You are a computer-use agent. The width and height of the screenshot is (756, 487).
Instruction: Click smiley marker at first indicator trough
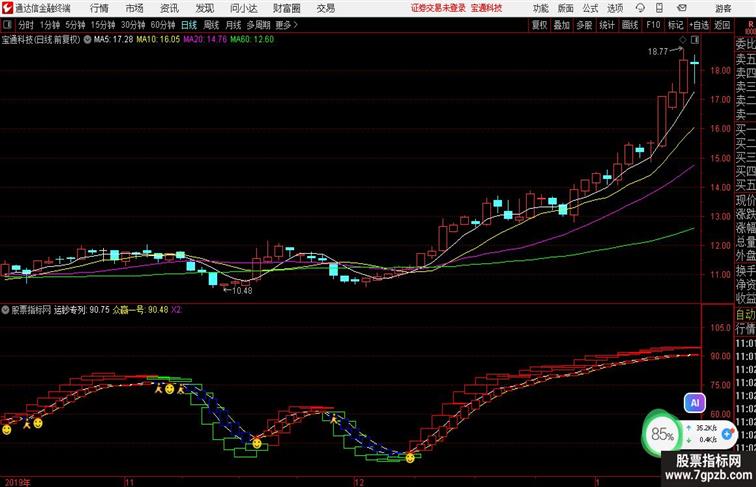click(x=257, y=443)
